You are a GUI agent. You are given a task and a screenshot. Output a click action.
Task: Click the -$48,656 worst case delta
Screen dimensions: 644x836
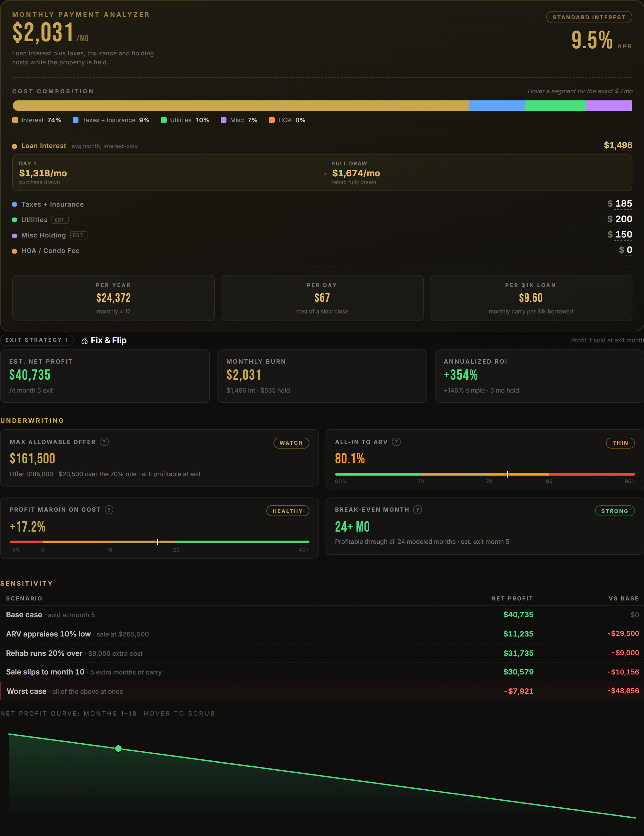point(623,691)
